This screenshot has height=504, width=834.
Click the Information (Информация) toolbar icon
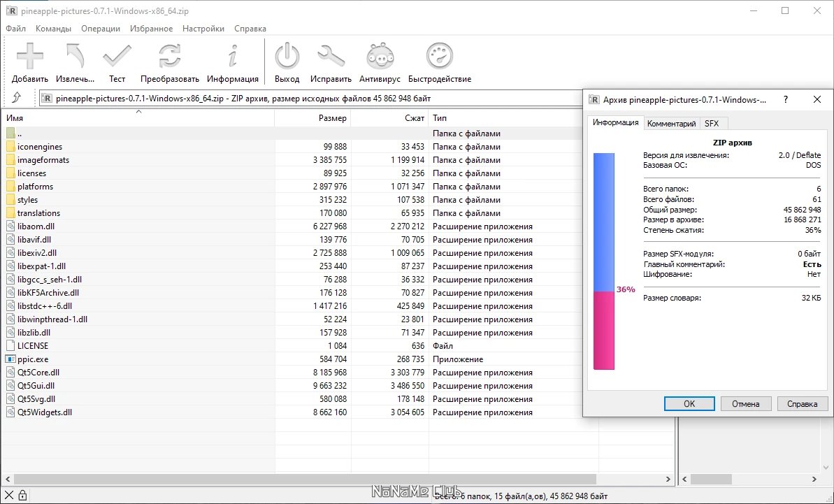pyautogui.click(x=232, y=56)
